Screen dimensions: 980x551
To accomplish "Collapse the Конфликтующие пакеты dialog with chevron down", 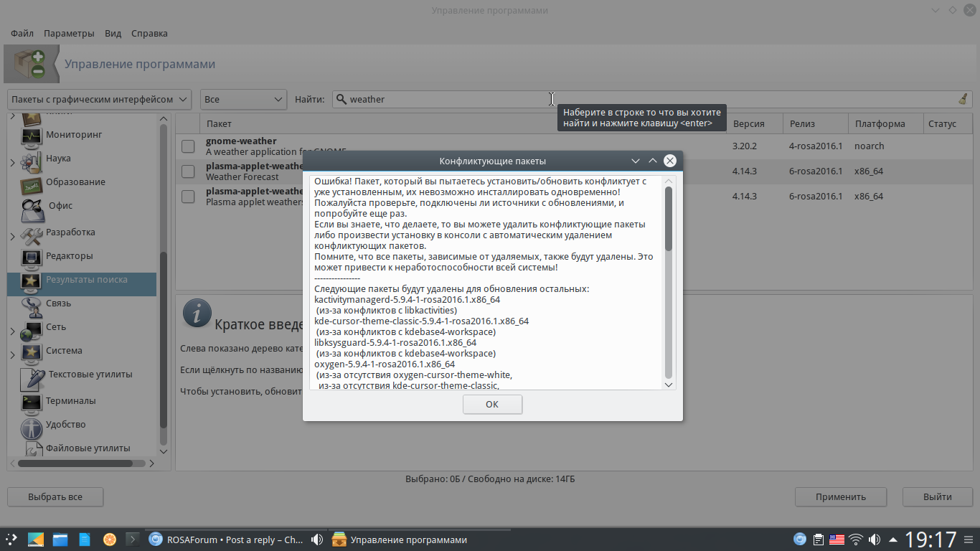I will 636,161.
